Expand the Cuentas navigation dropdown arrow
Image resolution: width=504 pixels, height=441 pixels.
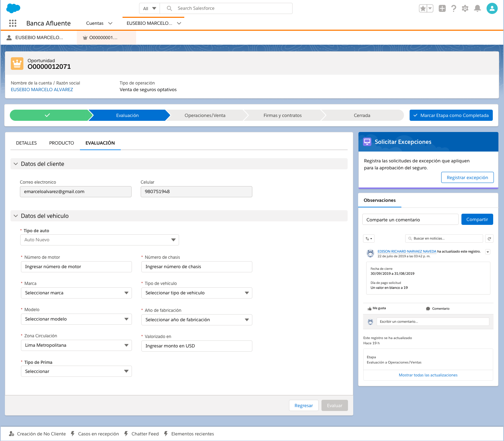coord(110,23)
